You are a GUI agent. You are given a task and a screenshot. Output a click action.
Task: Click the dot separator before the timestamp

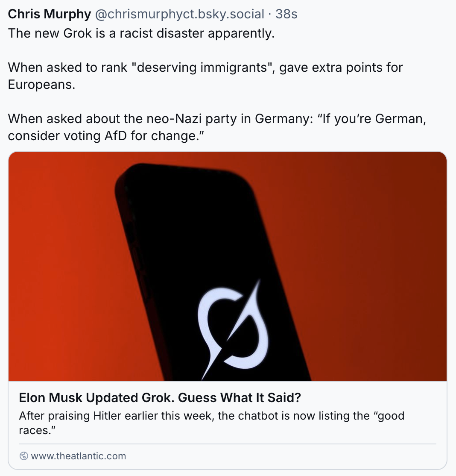(x=270, y=14)
